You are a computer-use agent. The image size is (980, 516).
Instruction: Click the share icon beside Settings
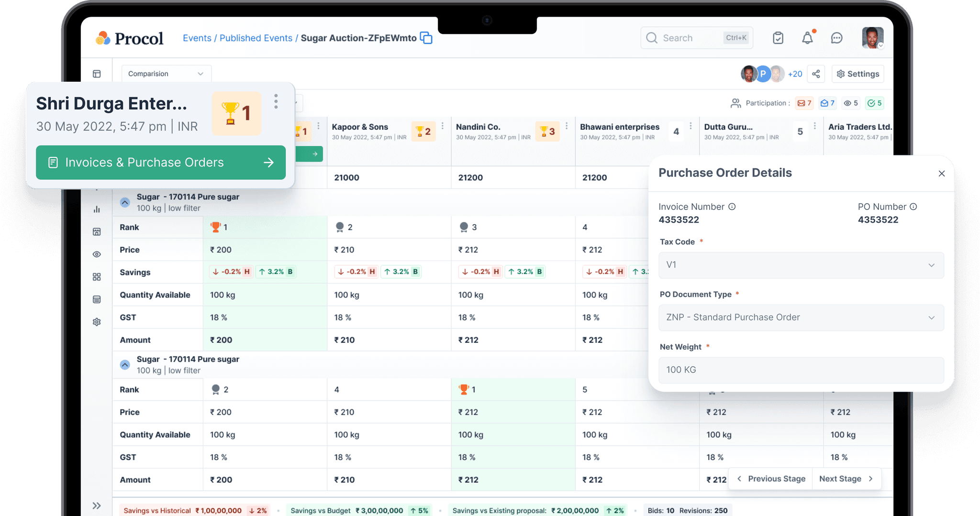tap(816, 74)
